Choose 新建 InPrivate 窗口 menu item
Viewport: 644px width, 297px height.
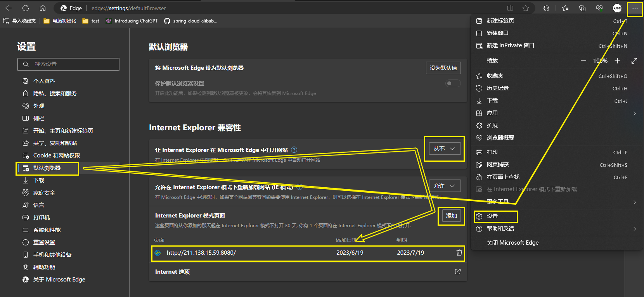point(510,45)
